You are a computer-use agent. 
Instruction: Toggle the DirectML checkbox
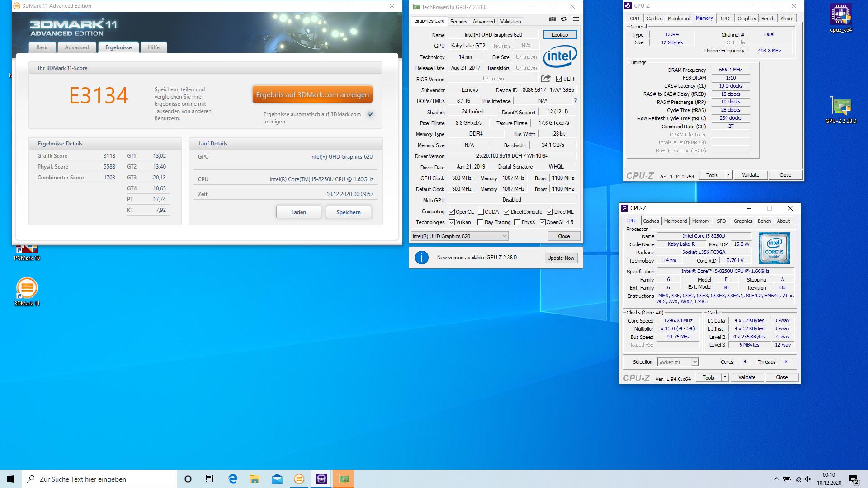[x=550, y=212]
